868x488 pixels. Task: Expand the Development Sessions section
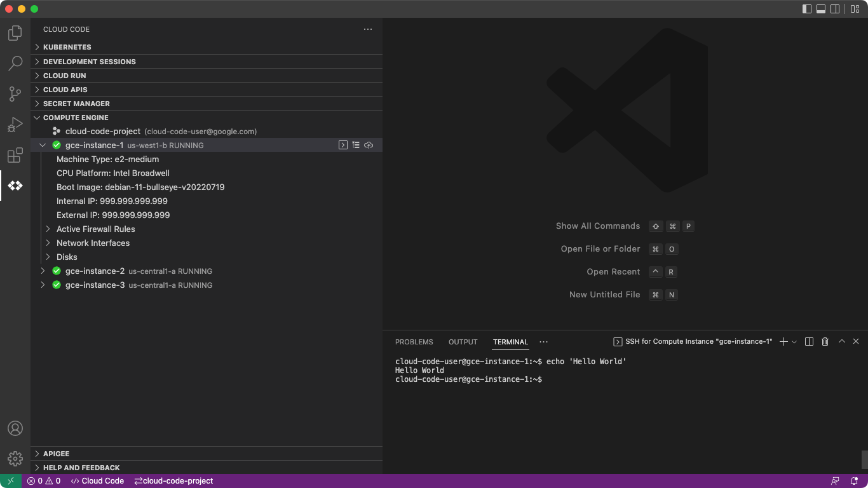(207, 62)
